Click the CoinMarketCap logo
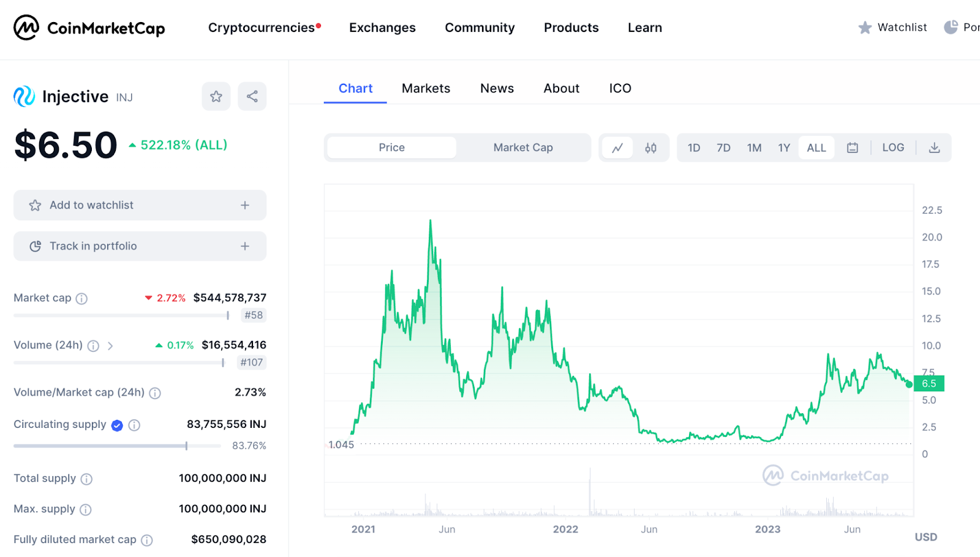This screenshot has width=980, height=557. (89, 28)
